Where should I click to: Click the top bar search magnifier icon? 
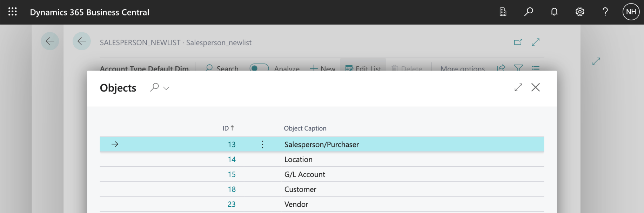point(529,12)
